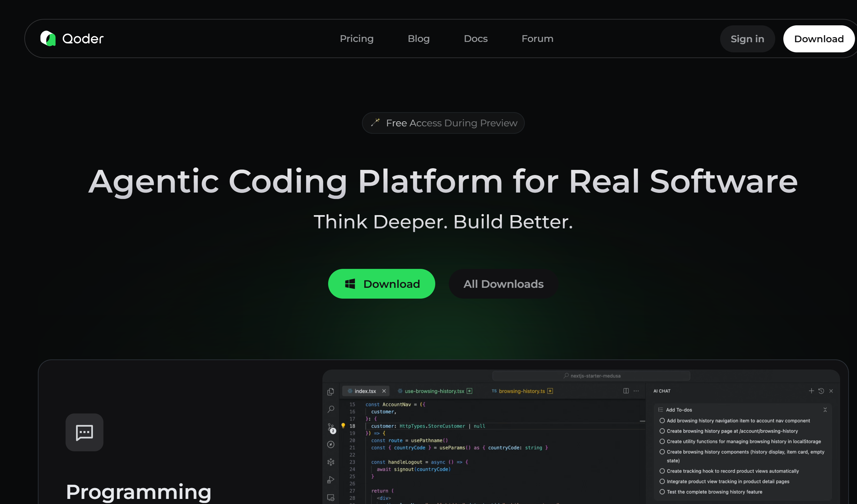857x504 pixels.
Task: Click unsaved-changes marker on browsing-history.ts tab
Action: pyautogui.click(x=550, y=391)
